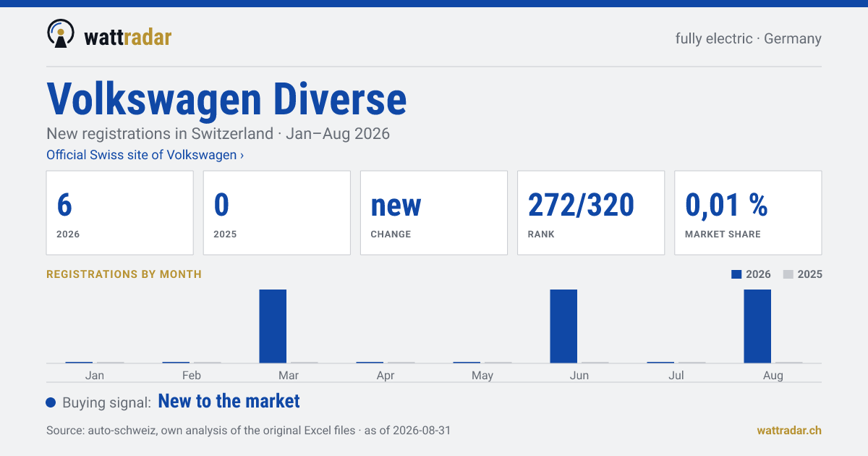Viewport: 868px width, 456px height.
Task: Click the wattradar.ch footer link
Action: 789,430
